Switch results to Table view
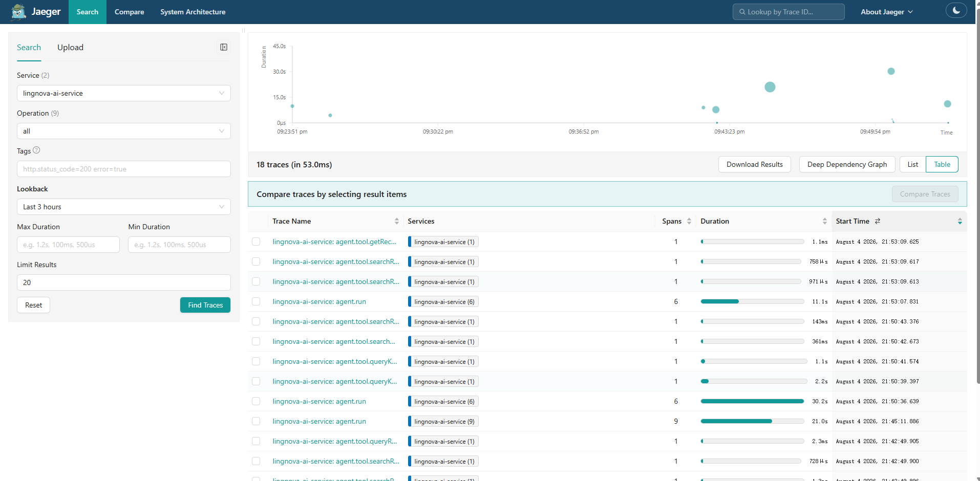Image resolution: width=980 pixels, height=481 pixels. 942,164
